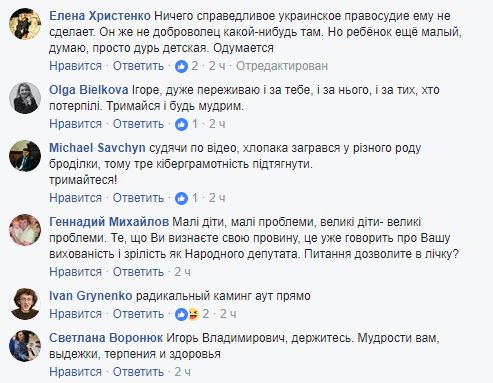The width and height of the screenshot is (493, 383).
Task: View edit history via Отредактирован label
Action: tap(282, 66)
